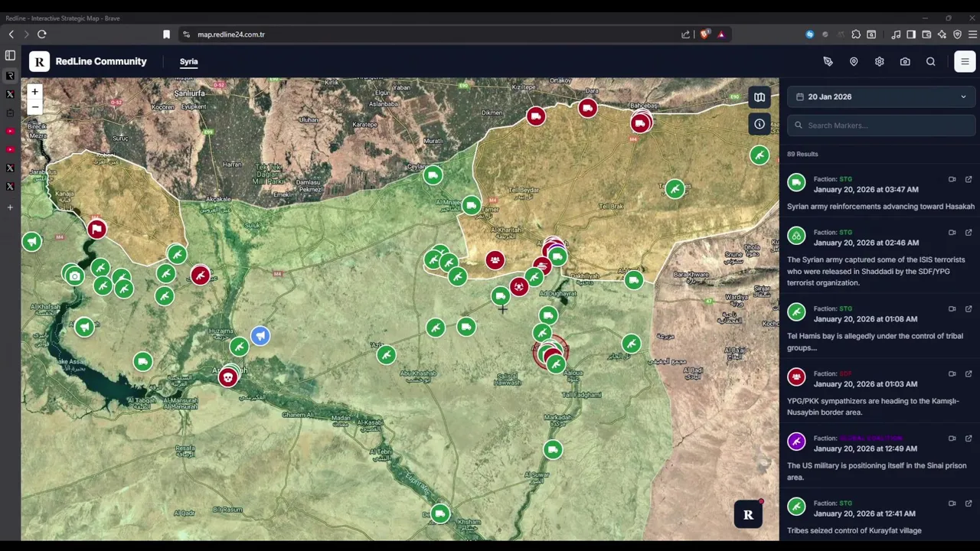Click the floating R logo button
The width and height of the screenshot is (980, 551).
click(x=748, y=515)
